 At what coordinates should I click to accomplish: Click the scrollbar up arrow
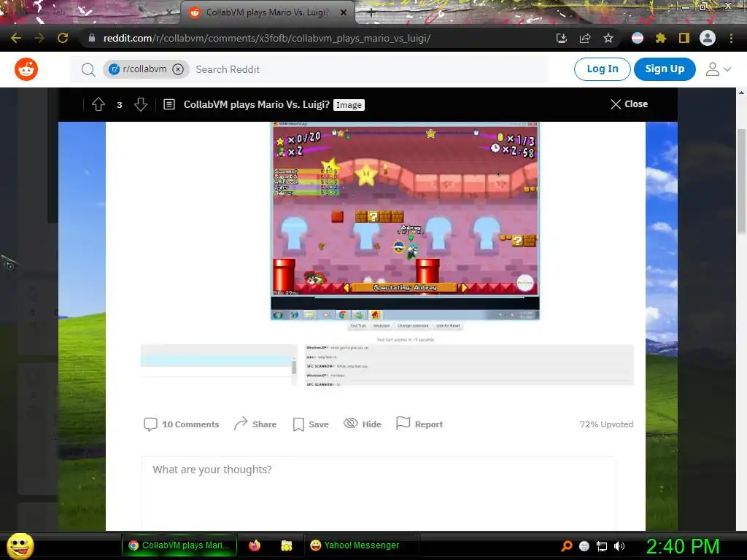tap(741, 93)
